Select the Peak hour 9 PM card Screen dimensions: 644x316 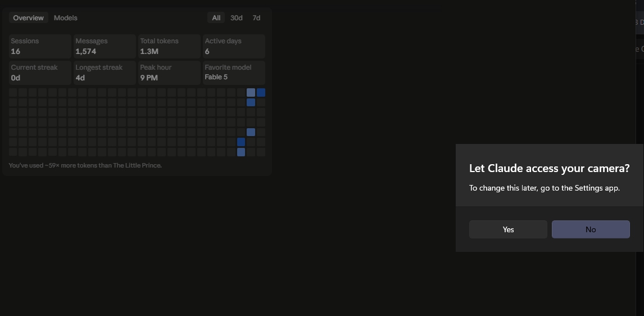pyautogui.click(x=169, y=73)
